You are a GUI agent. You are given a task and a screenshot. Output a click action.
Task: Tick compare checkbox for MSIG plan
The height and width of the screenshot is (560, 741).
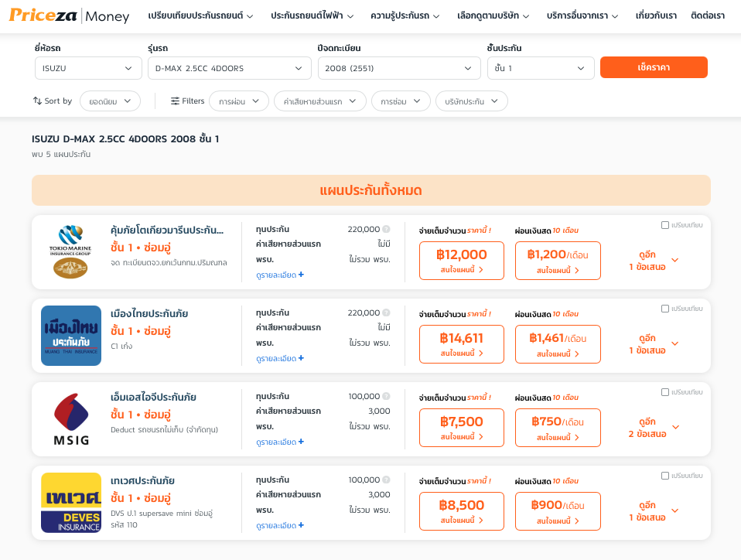pyautogui.click(x=665, y=392)
